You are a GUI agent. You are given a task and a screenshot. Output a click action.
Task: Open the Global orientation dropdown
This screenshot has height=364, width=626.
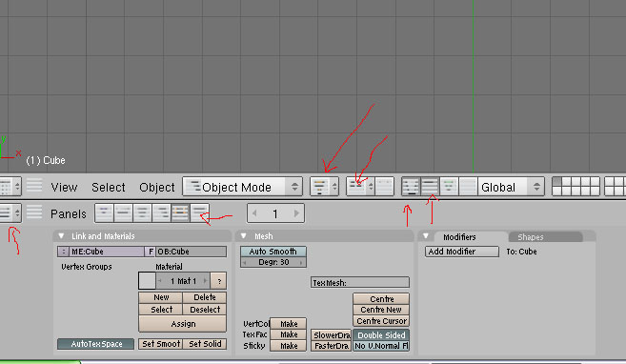coord(511,187)
